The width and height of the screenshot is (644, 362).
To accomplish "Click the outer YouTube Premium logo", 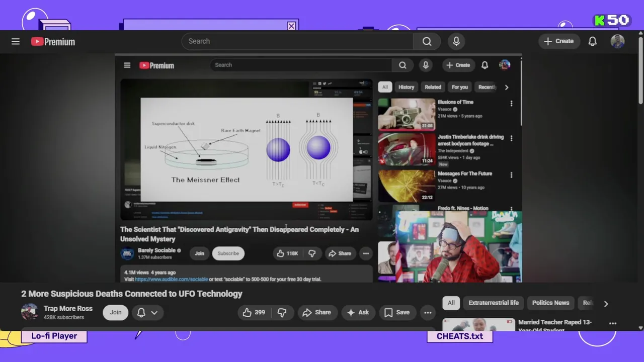I will pyautogui.click(x=53, y=42).
